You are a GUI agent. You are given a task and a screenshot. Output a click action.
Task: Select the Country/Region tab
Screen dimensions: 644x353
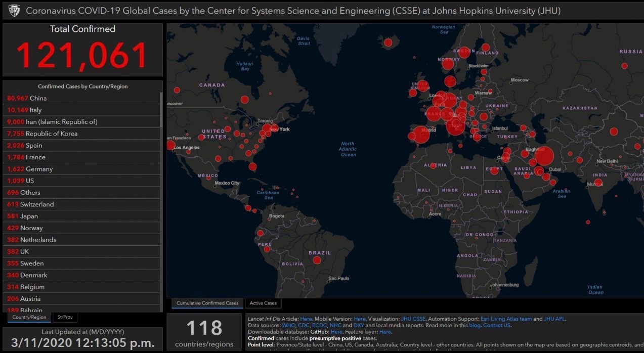29,318
